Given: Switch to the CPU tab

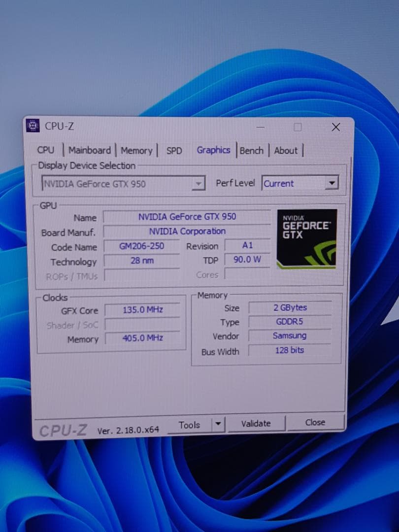Looking at the screenshot, I should [46, 150].
